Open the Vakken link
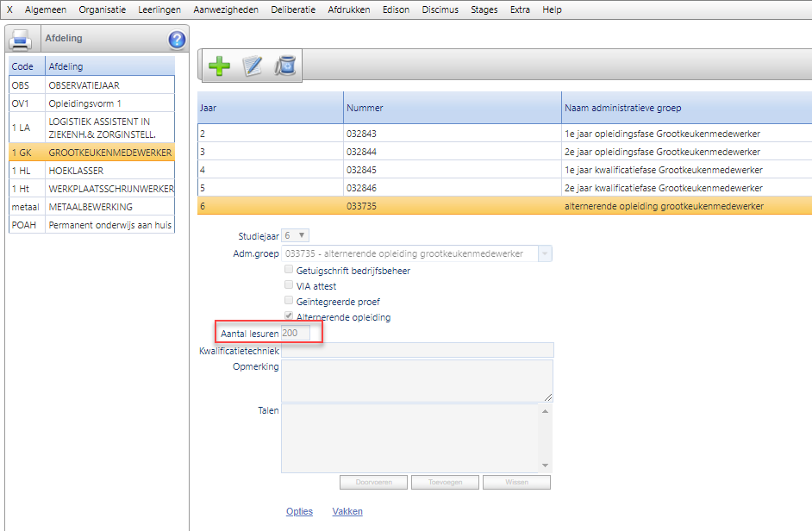This screenshot has width=812, height=531. point(347,512)
